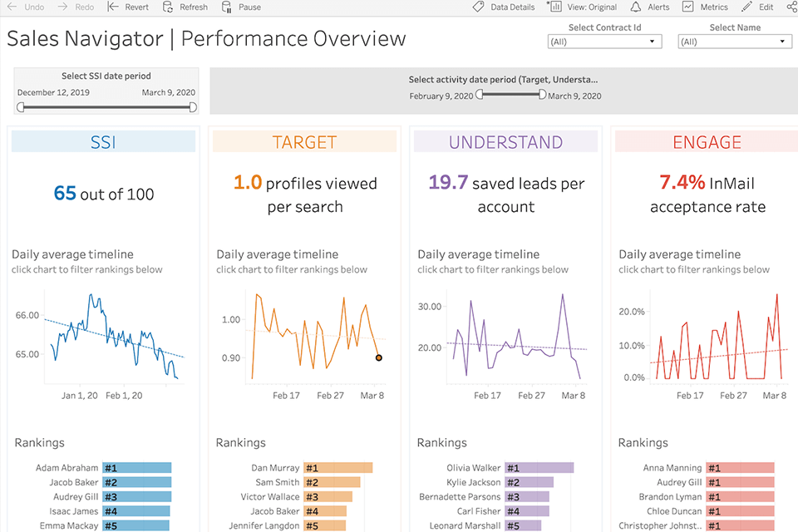Select Carl Fisher #4 purple bar

pyautogui.click(x=527, y=511)
